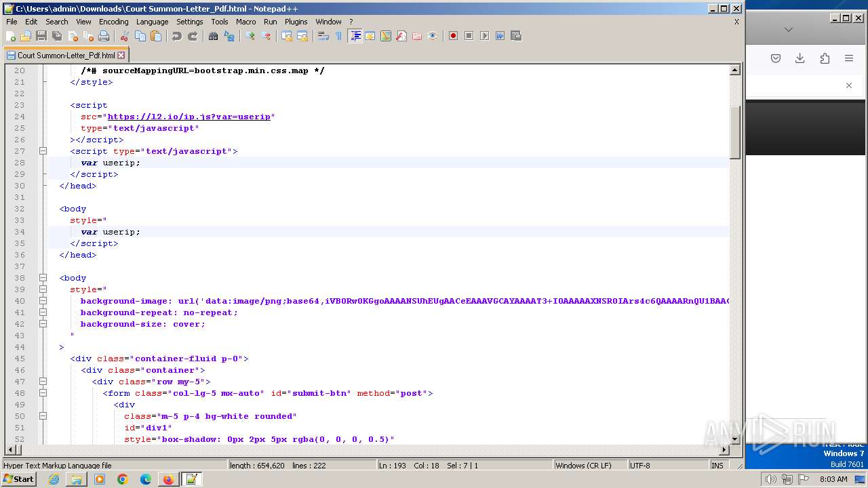Click the horizontal scrollbar right arrow
The image size is (868, 488).
[x=724, y=449]
